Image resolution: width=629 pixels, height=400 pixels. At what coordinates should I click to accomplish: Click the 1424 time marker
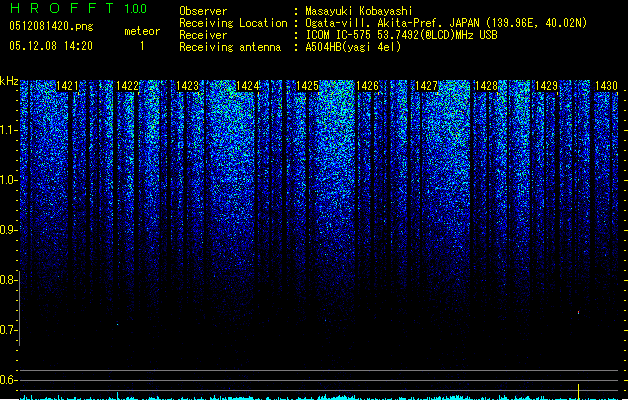(x=248, y=86)
